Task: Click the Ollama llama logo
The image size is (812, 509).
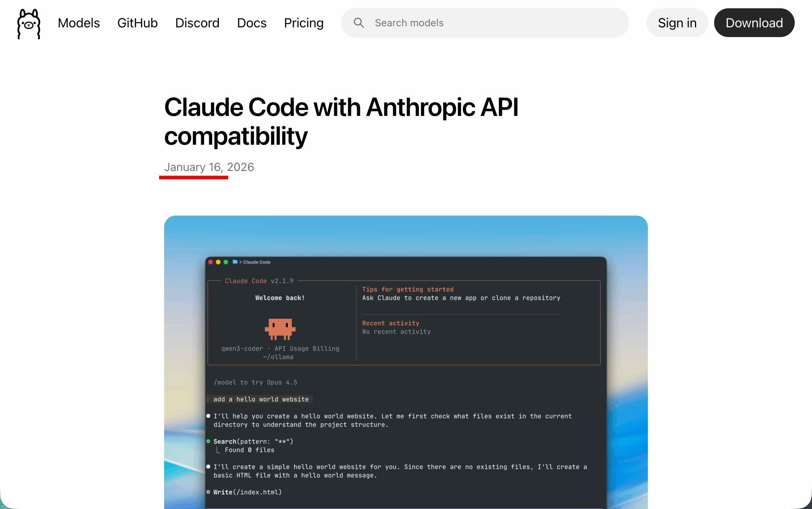Action: (29, 23)
